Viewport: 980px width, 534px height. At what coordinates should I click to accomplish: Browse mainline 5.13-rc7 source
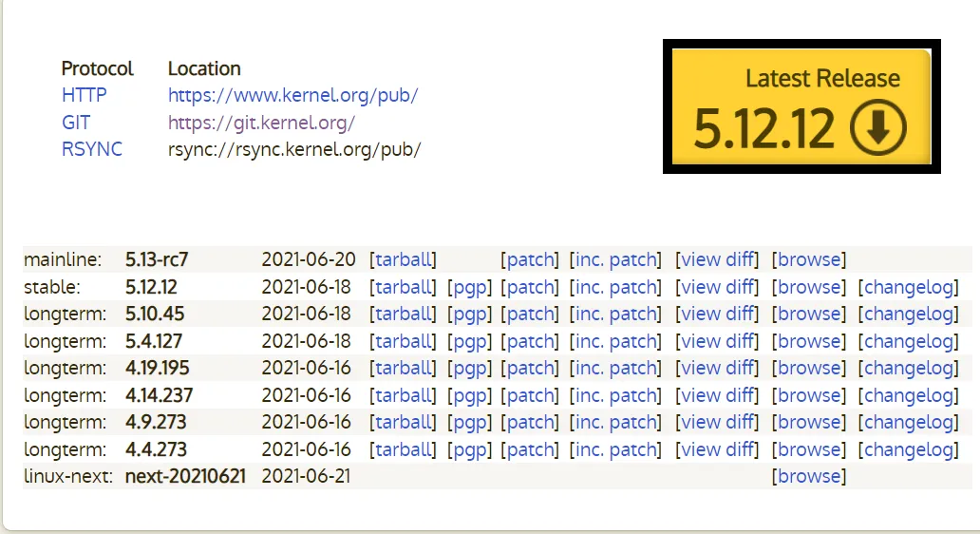(809, 259)
